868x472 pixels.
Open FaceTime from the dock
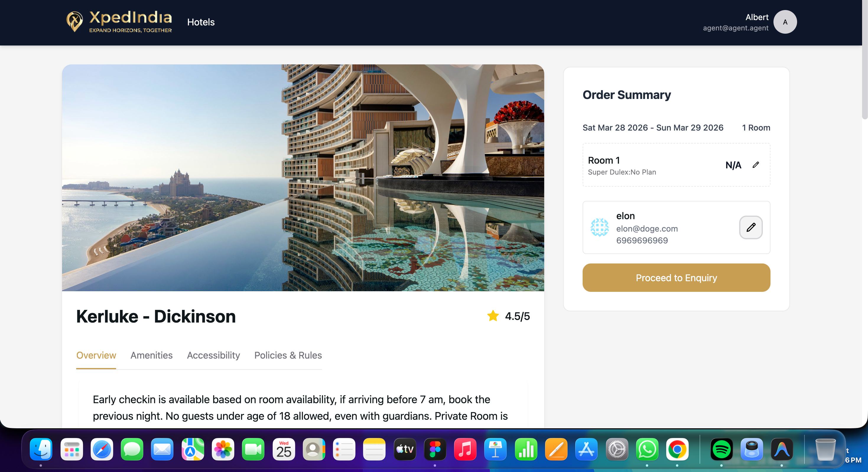pyautogui.click(x=253, y=449)
